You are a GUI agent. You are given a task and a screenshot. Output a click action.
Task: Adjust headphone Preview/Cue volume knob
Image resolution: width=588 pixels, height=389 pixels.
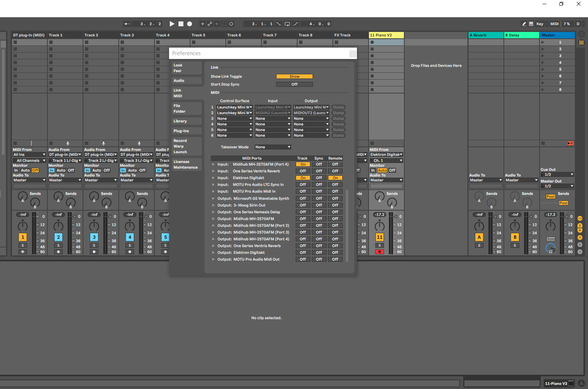tap(550, 248)
